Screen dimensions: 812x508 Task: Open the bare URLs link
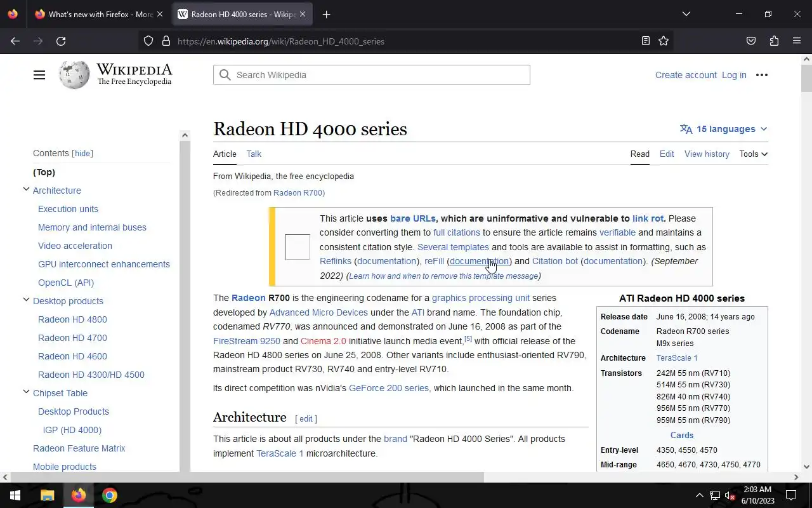pyautogui.click(x=413, y=218)
